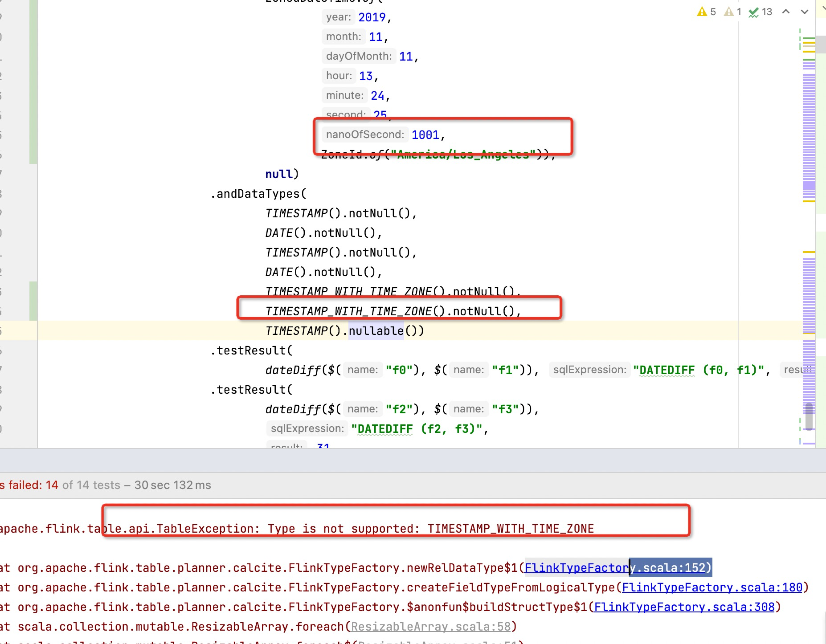Click the month value 11
Screen dimensions: 826x644
(376, 37)
